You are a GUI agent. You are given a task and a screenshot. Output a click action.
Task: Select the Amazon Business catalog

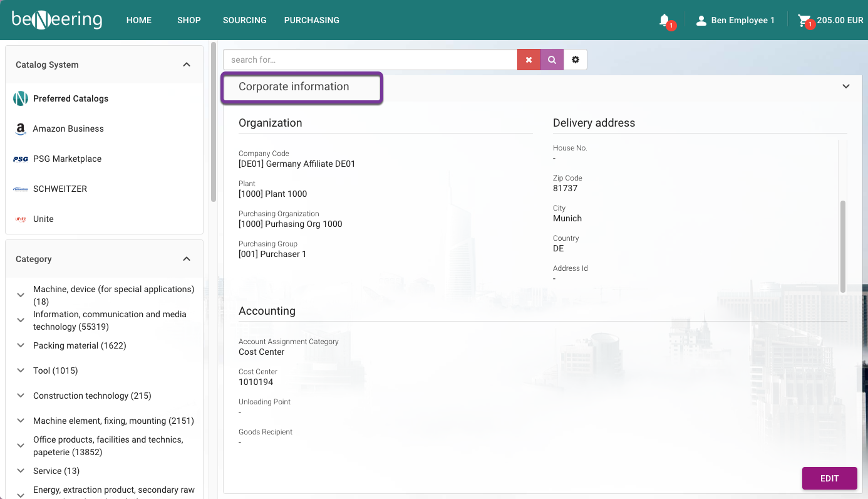point(68,129)
